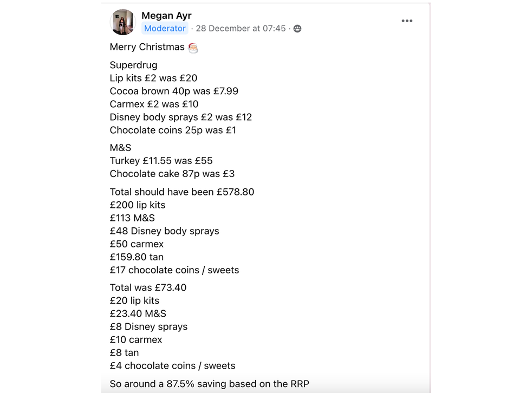The image size is (532, 393).
Task: Click the Carmex £2 was £10 line
Action: pyautogui.click(x=154, y=104)
